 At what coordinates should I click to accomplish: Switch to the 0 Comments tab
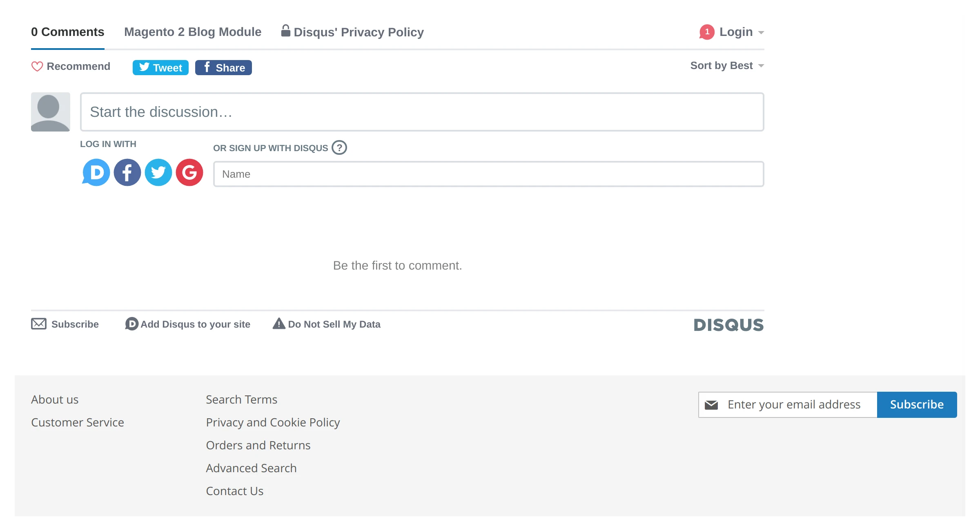(x=68, y=31)
